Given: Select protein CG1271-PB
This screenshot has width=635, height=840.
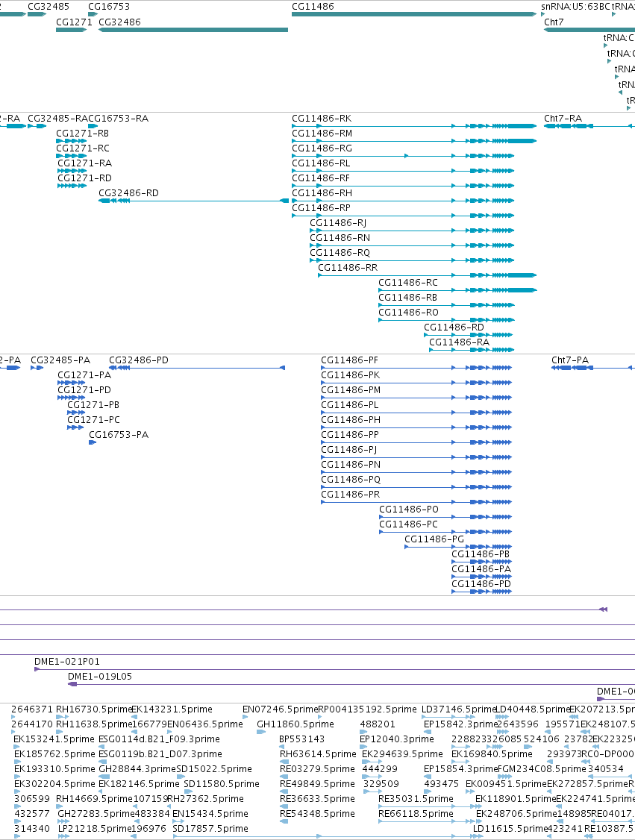Looking at the screenshot, I should coord(93,406).
